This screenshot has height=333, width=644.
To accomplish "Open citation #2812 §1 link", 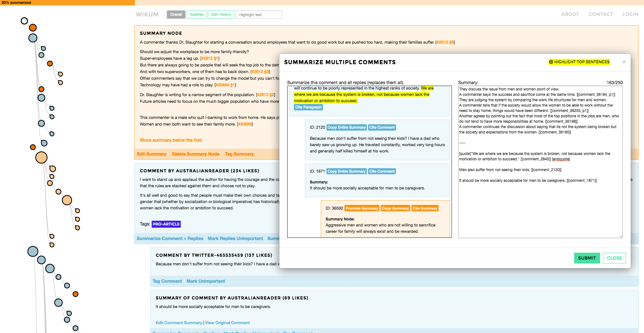I will [x=210, y=59].
